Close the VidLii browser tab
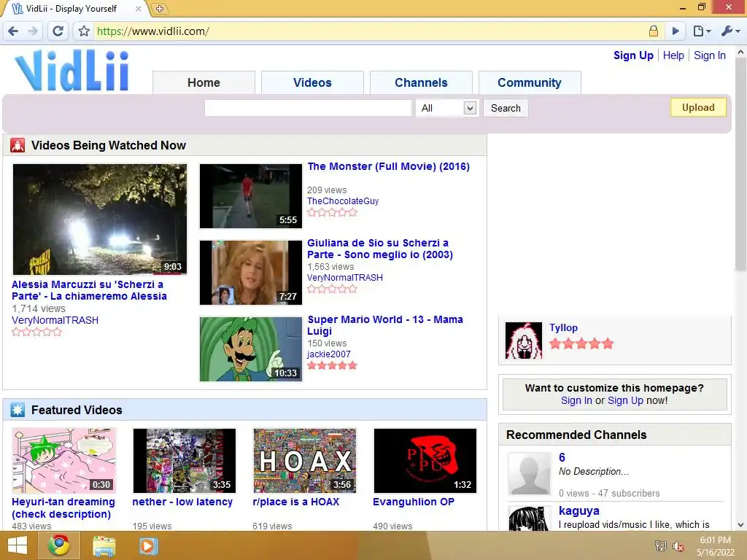 point(138,9)
